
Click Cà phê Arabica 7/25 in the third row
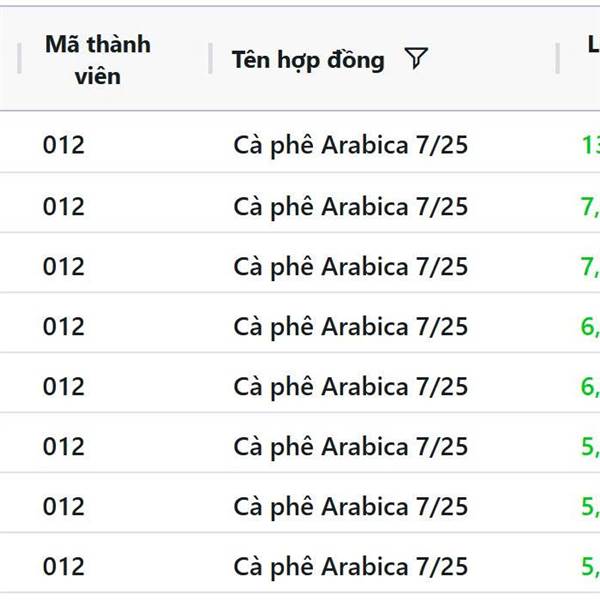click(x=351, y=267)
